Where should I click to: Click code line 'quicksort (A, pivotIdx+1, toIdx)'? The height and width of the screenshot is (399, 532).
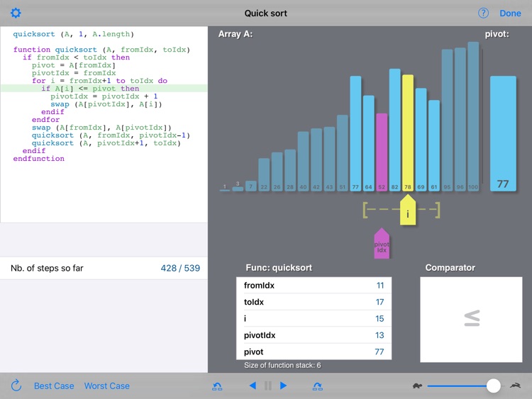(x=106, y=143)
